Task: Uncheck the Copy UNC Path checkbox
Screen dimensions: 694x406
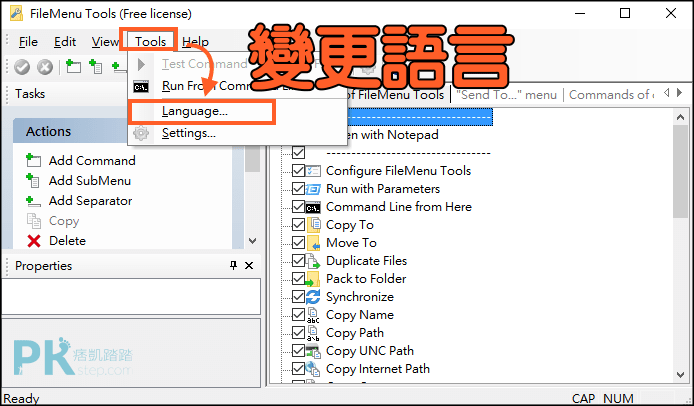Action: point(299,351)
